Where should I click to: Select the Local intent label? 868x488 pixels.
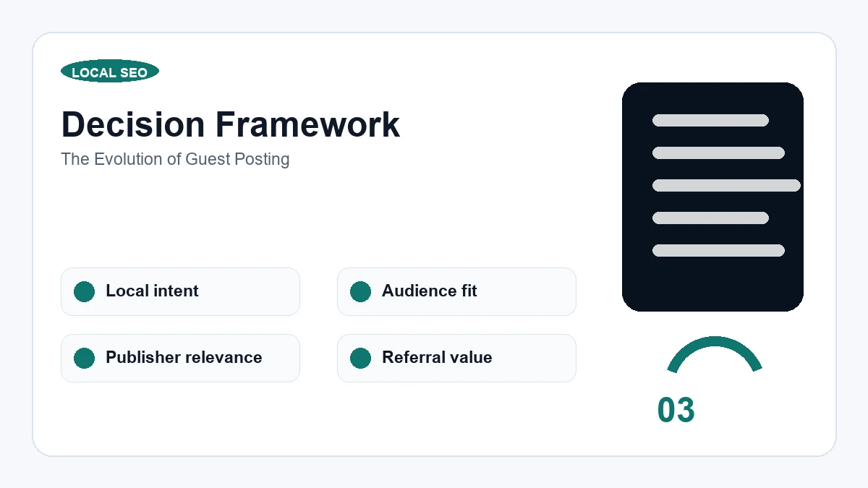152,291
